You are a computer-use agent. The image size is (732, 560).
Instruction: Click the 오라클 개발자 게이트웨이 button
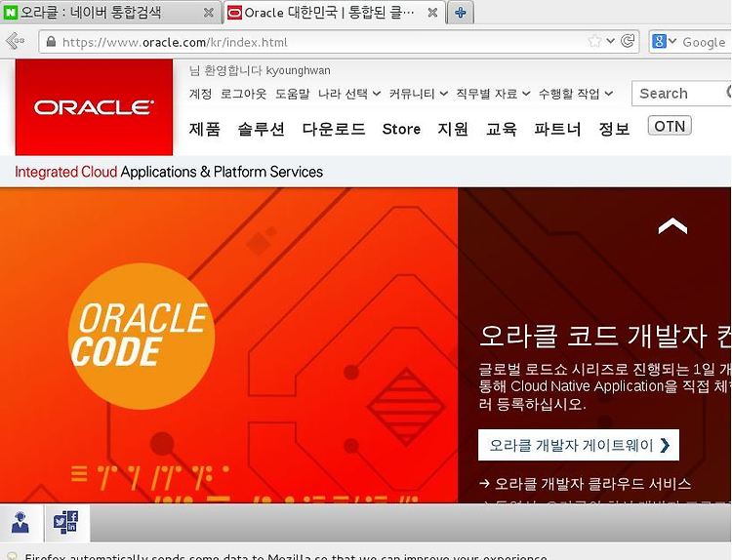[579, 445]
